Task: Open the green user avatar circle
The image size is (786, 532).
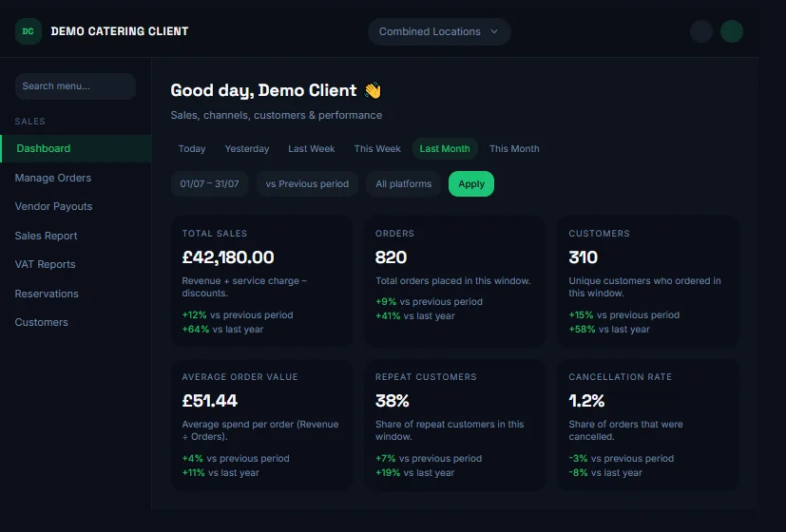Action: [x=732, y=31]
